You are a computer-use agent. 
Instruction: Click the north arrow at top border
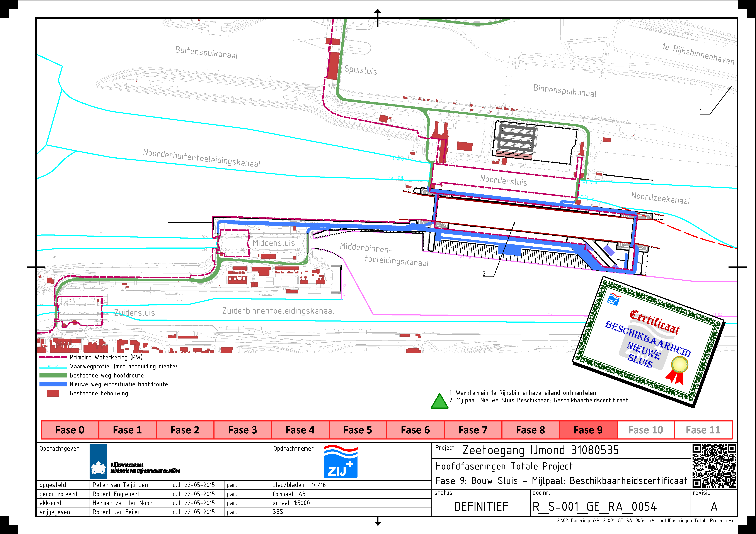pyautogui.click(x=378, y=18)
